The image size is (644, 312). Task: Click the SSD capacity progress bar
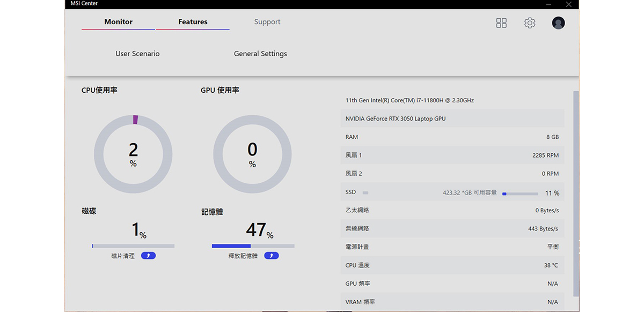pyautogui.click(x=520, y=194)
